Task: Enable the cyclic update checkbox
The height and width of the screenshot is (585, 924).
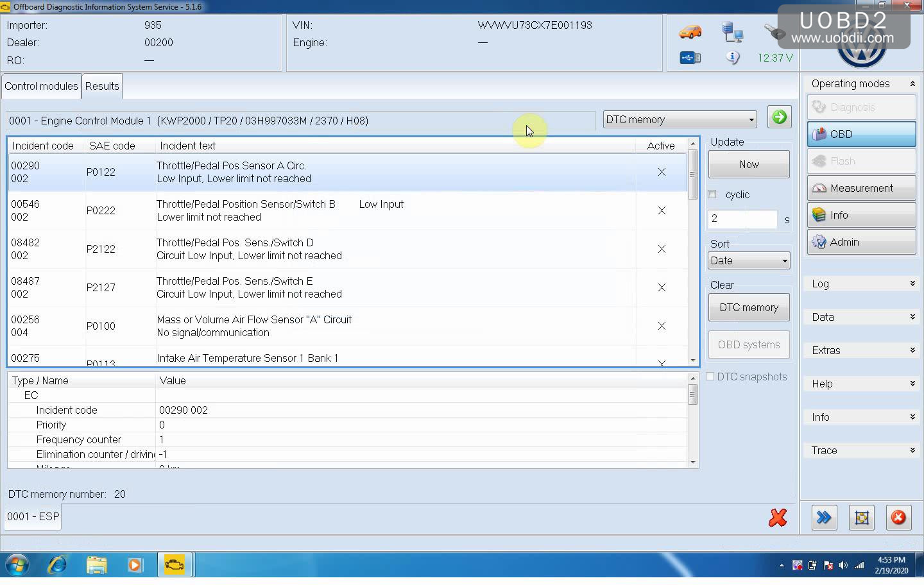Action: tap(712, 194)
